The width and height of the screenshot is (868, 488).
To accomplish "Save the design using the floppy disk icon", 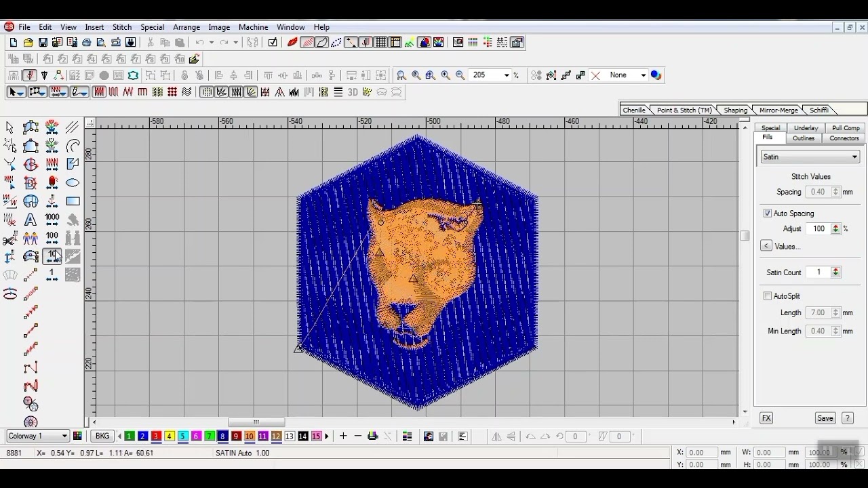I will (43, 42).
